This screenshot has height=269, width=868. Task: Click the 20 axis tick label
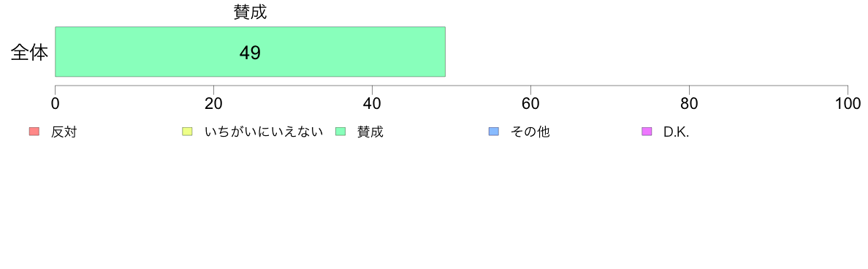[213, 104]
